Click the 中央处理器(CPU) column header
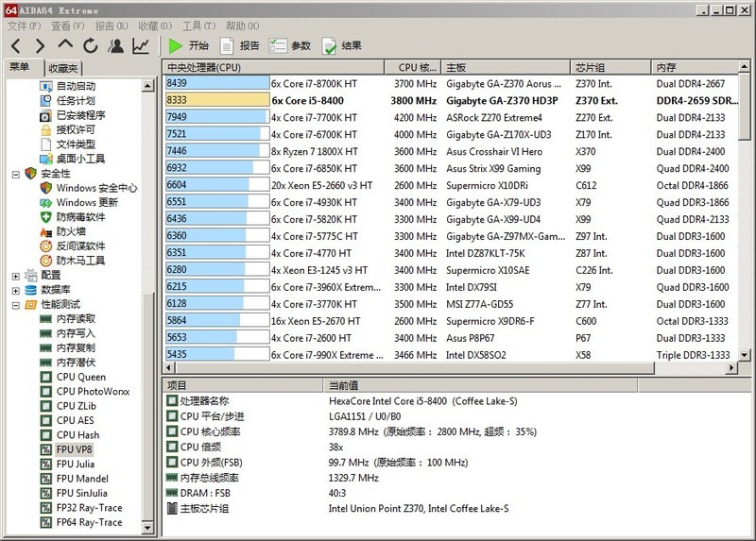 pos(273,67)
